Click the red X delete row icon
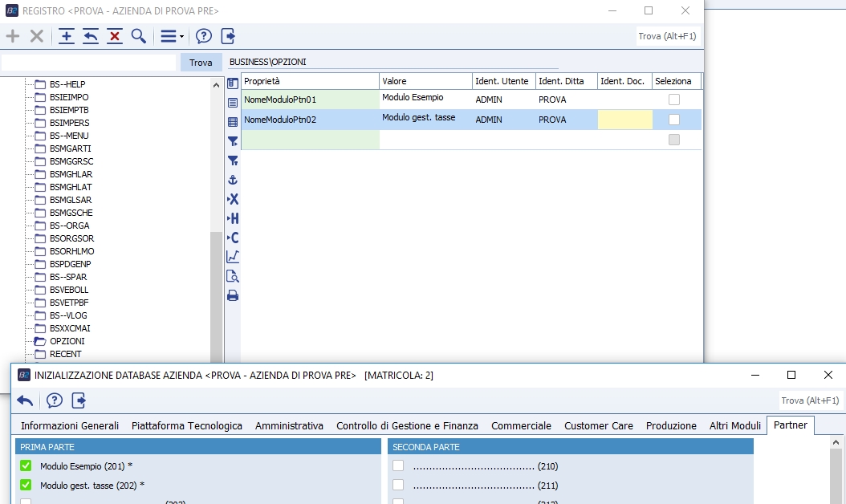Image resolution: width=846 pixels, height=504 pixels. point(115,36)
